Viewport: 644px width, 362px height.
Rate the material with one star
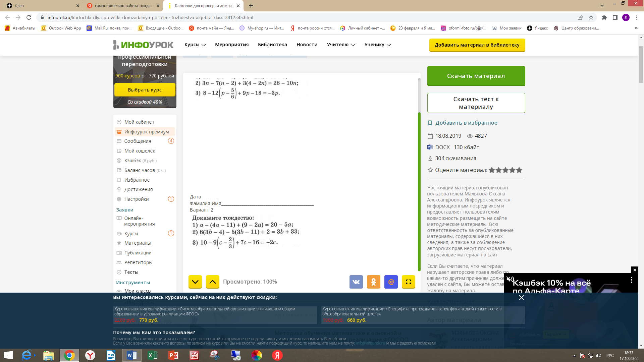[x=492, y=170]
